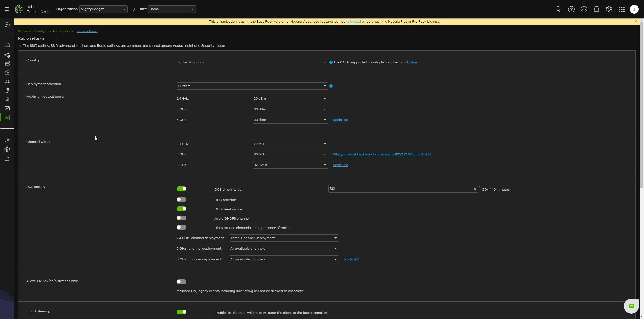Click the help question mark icon
Viewport: 644px width, 319px height.
click(571, 9)
